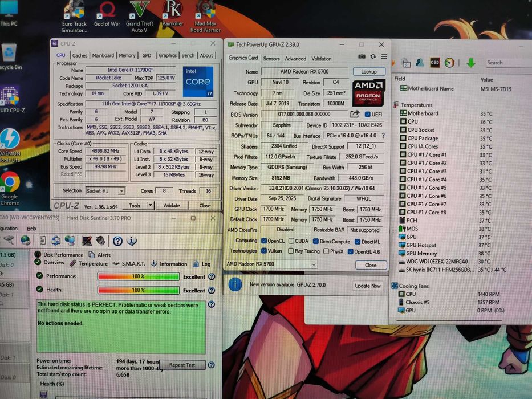The height and width of the screenshot is (399, 532).
Task: Toggle Vulkan checkbox
Action: 264,251
